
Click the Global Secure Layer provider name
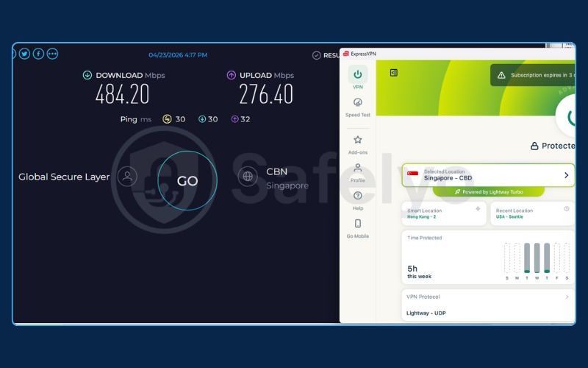click(x=64, y=177)
